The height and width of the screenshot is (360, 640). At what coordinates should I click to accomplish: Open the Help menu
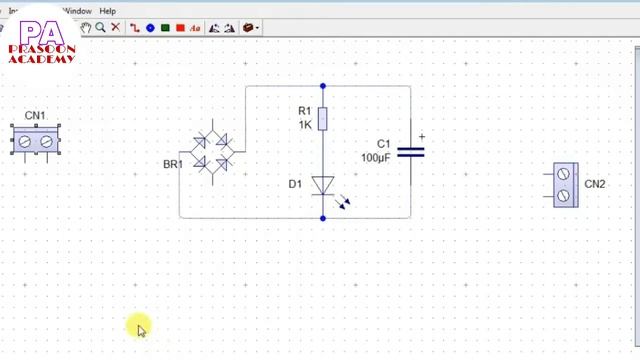click(108, 11)
